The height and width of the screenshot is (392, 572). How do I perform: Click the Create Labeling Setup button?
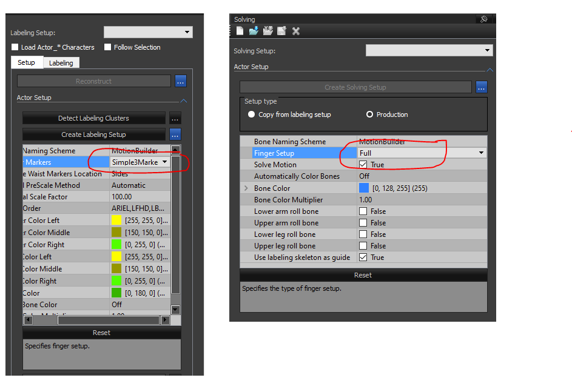(93, 135)
